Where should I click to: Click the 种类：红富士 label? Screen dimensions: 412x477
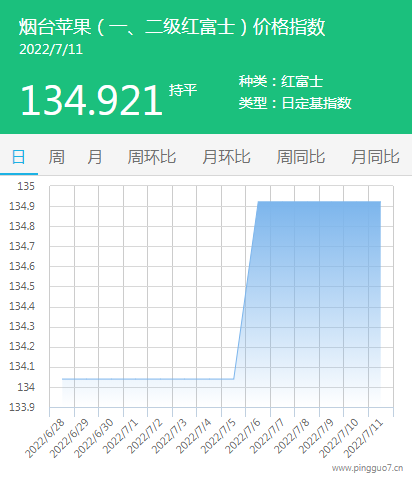(281, 82)
